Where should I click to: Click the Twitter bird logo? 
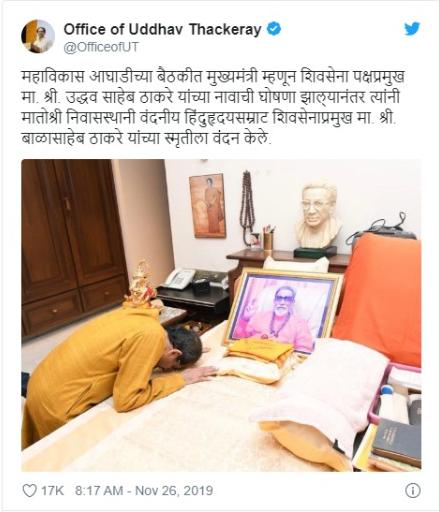[x=412, y=29]
